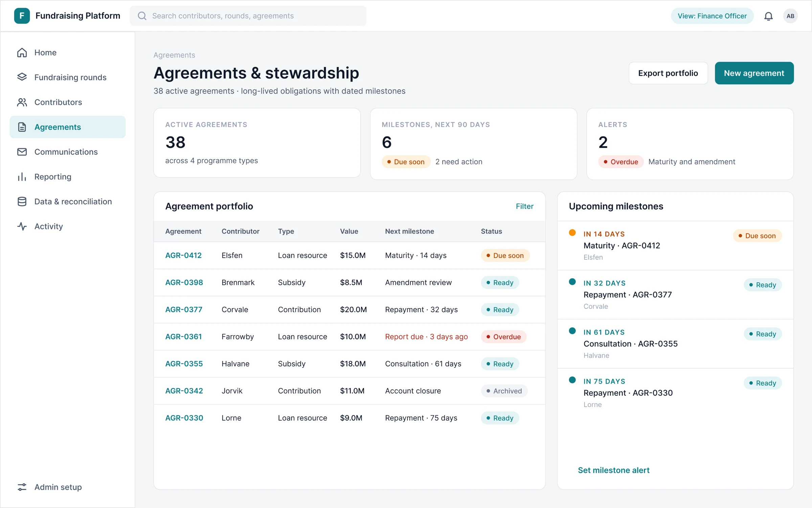812x508 pixels.
Task: Click the $20.0M value cell
Action: (353, 310)
